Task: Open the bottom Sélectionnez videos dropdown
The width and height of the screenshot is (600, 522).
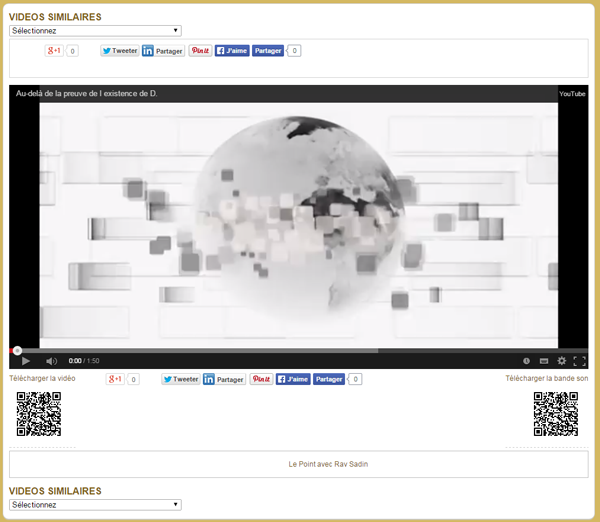Action: 95,505
